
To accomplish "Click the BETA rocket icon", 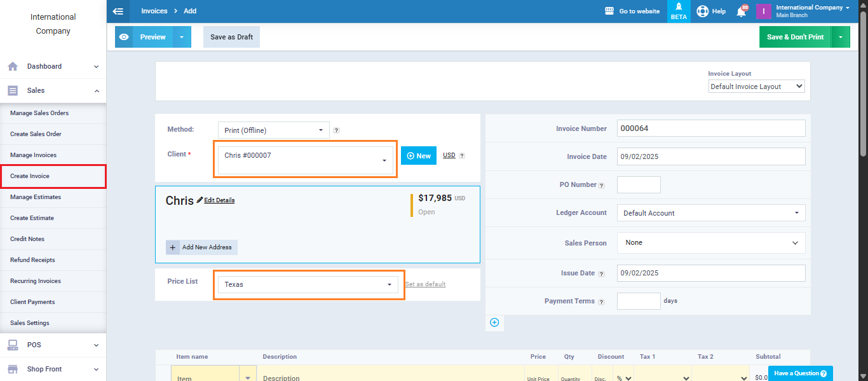I will pyautogui.click(x=679, y=11).
